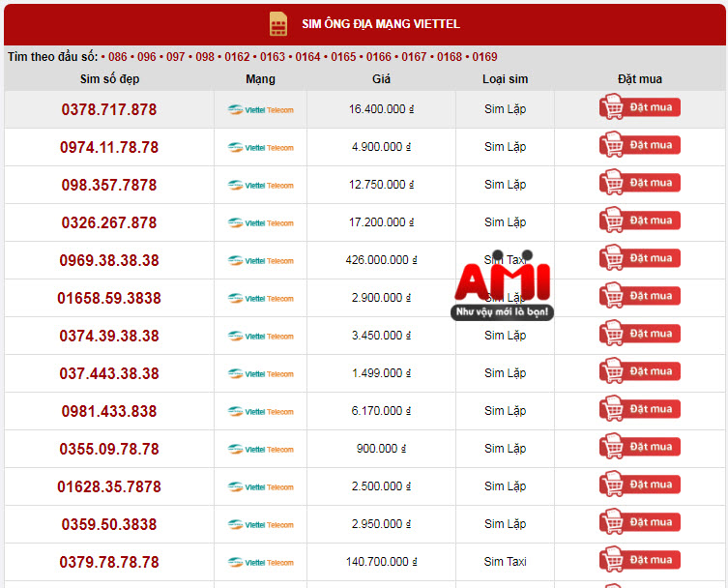Open sim number 0359.50.3838

(109, 524)
